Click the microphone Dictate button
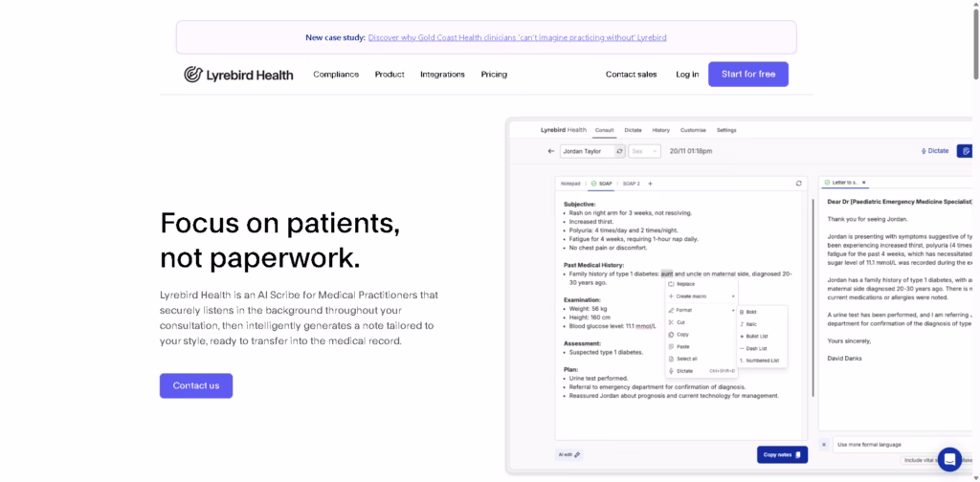980x482 pixels. pyautogui.click(x=934, y=151)
